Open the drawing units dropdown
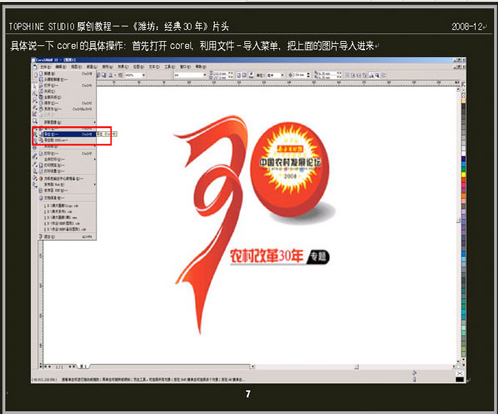This screenshot has height=414, width=498. [282, 75]
